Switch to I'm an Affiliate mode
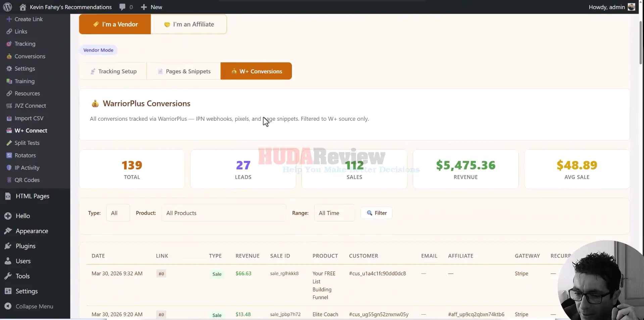Viewport: 644px width, 320px height. (x=189, y=24)
